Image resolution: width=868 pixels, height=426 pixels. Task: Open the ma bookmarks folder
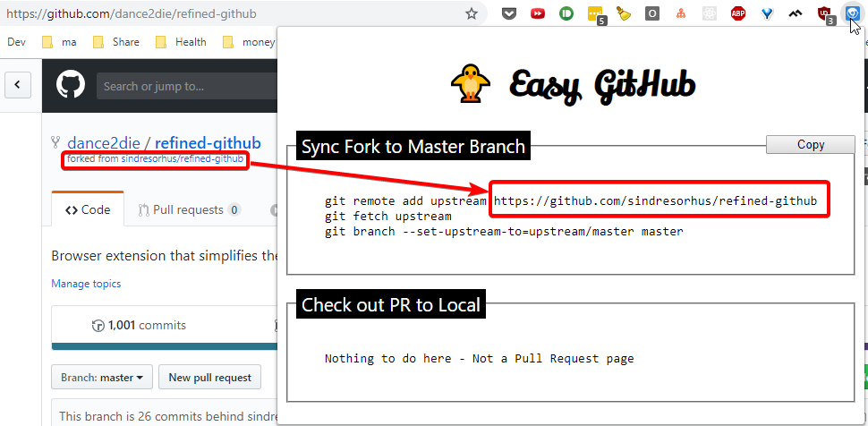[x=60, y=42]
